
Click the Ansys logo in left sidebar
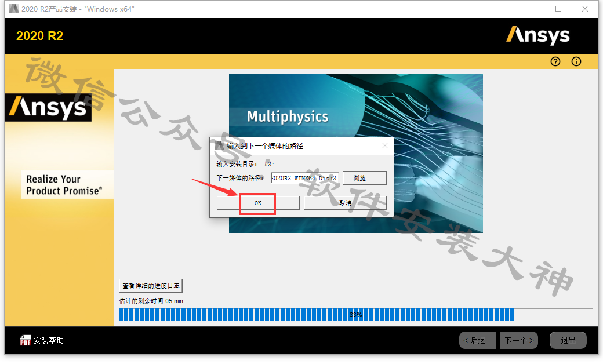click(48, 107)
